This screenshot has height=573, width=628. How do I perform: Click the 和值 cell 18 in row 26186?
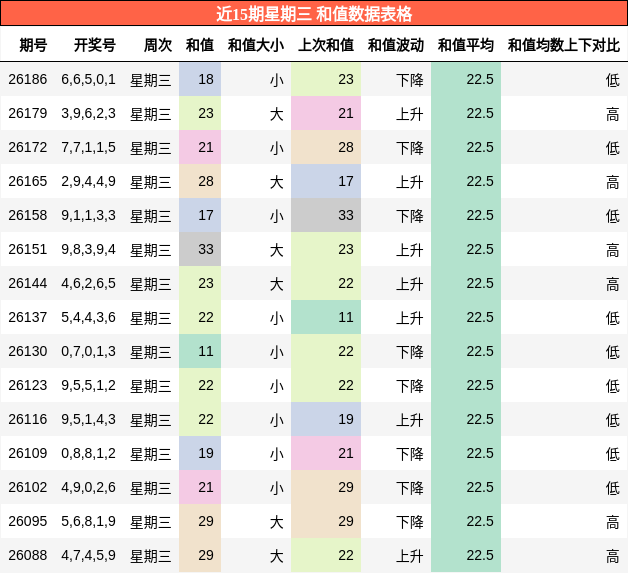(200, 79)
